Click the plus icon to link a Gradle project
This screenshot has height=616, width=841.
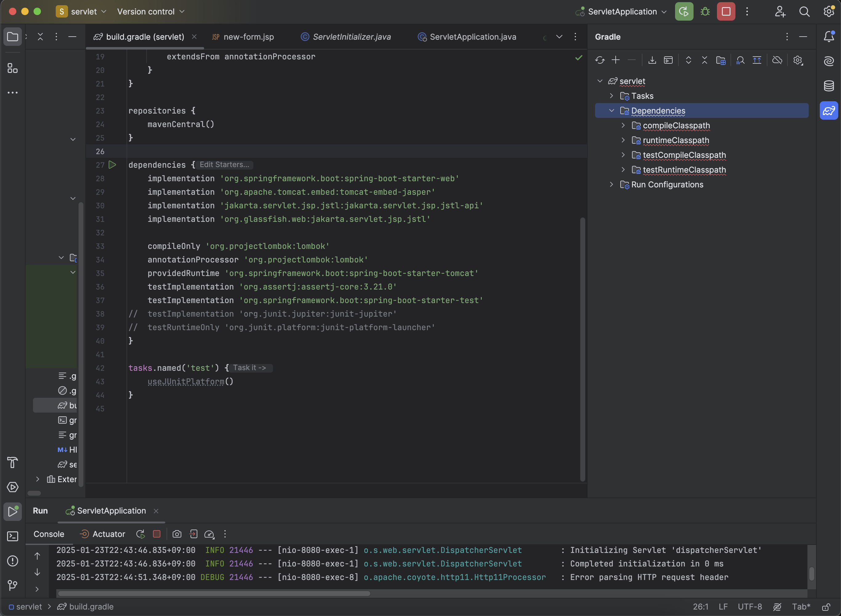616,60
